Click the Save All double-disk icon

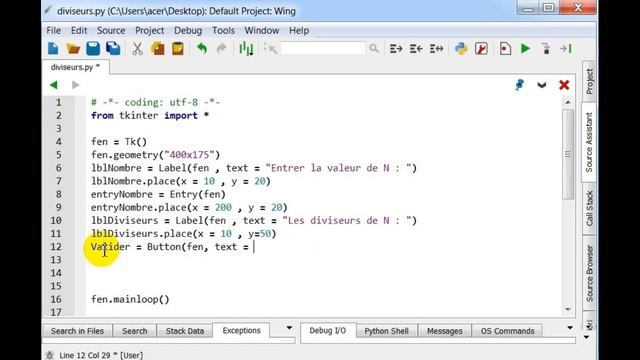pyautogui.click(x=113, y=49)
